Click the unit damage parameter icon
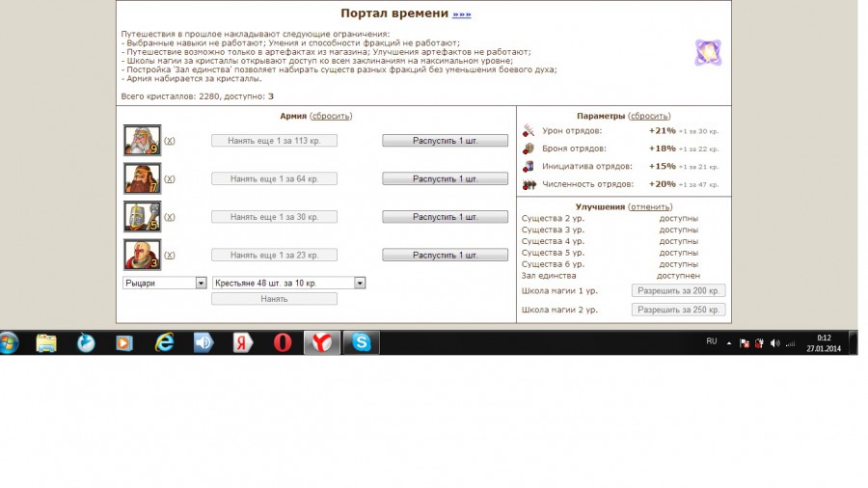This screenshot has width=868, height=488. (529, 130)
